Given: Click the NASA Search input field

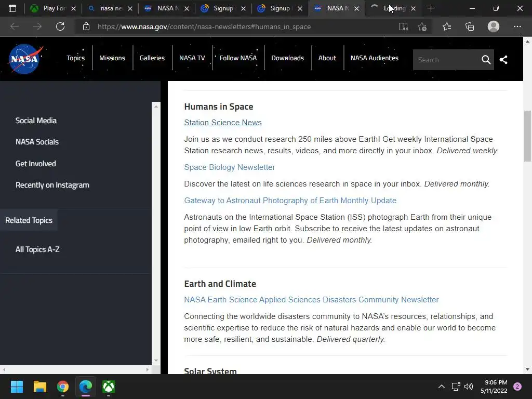Looking at the screenshot, I should [x=446, y=60].
